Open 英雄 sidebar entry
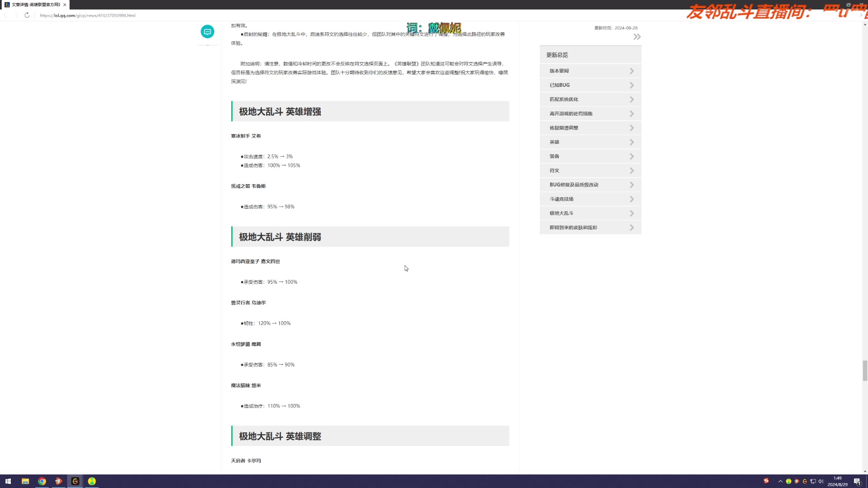 tap(590, 142)
